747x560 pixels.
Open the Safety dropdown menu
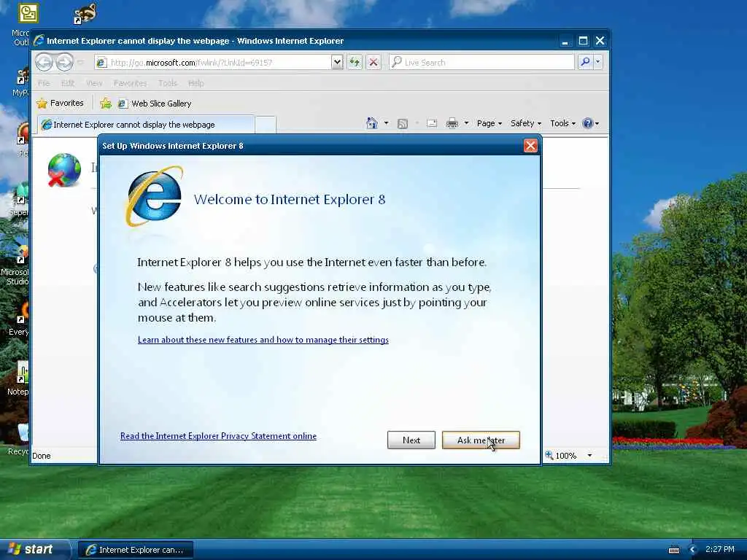pos(526,123)
